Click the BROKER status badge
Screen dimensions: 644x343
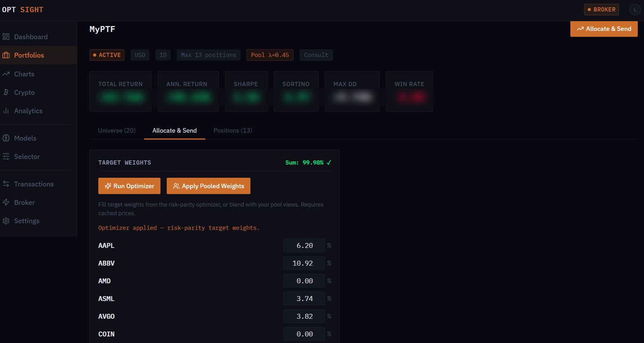click(x=601, y=10)
